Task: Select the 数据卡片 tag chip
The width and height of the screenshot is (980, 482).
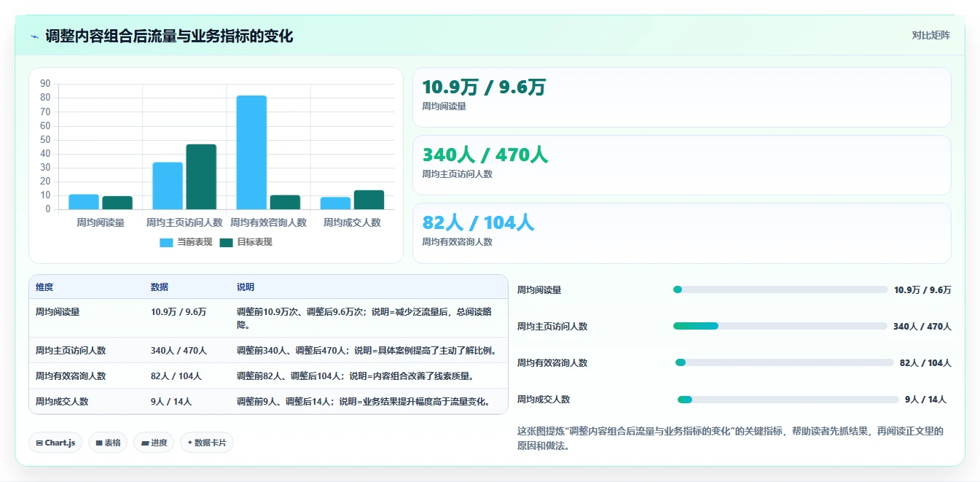Action: pos(207,443)
